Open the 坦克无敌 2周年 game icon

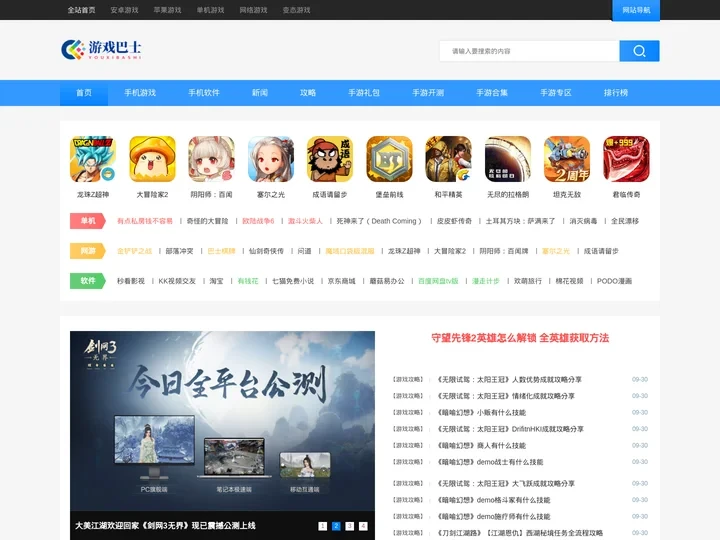pyautogui.click(x=567, y=159)
